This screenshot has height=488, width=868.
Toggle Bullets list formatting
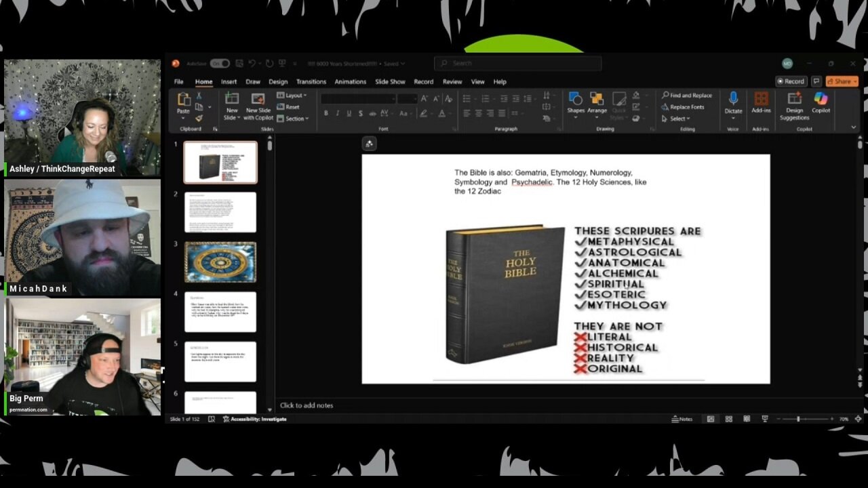(468, 99)
